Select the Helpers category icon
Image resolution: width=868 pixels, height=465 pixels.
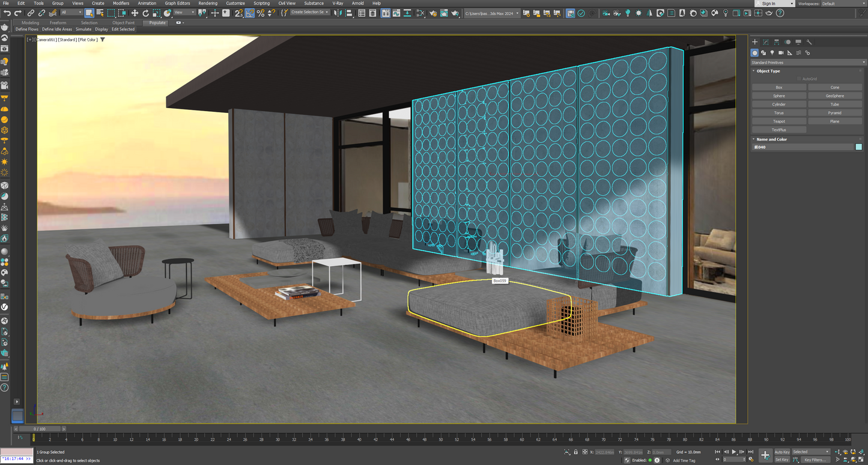pos(790,53)
